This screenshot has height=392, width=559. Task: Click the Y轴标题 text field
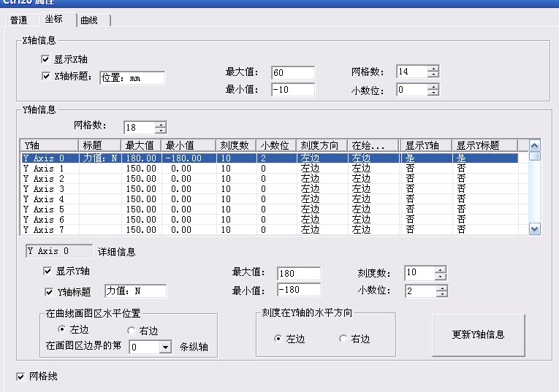[x=135, y=291]
